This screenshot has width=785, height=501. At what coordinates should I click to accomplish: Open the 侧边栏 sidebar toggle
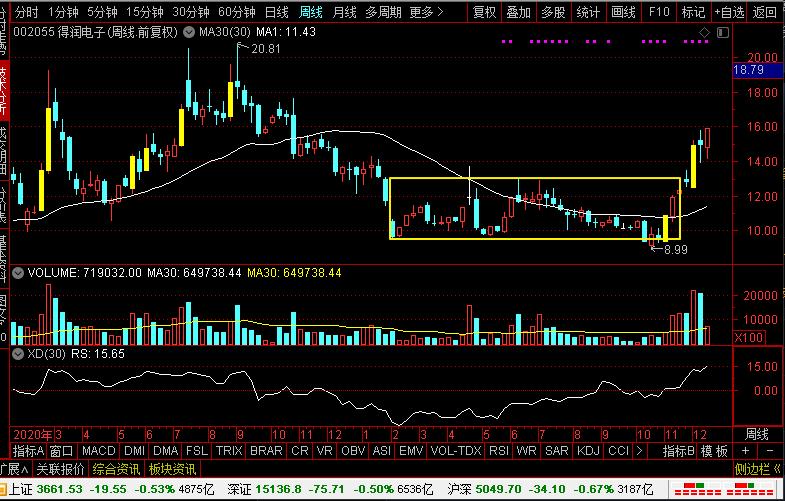[x=756, y=468]
